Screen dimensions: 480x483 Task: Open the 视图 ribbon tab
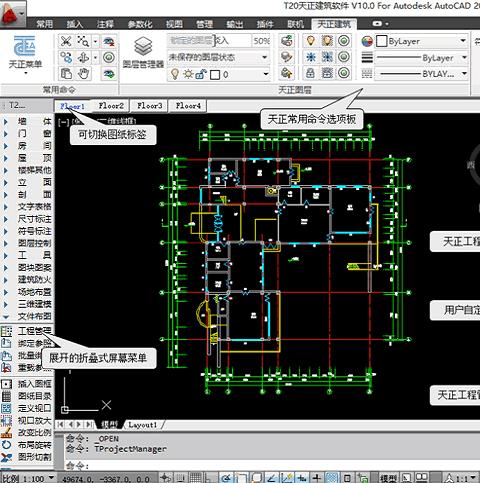174,24
